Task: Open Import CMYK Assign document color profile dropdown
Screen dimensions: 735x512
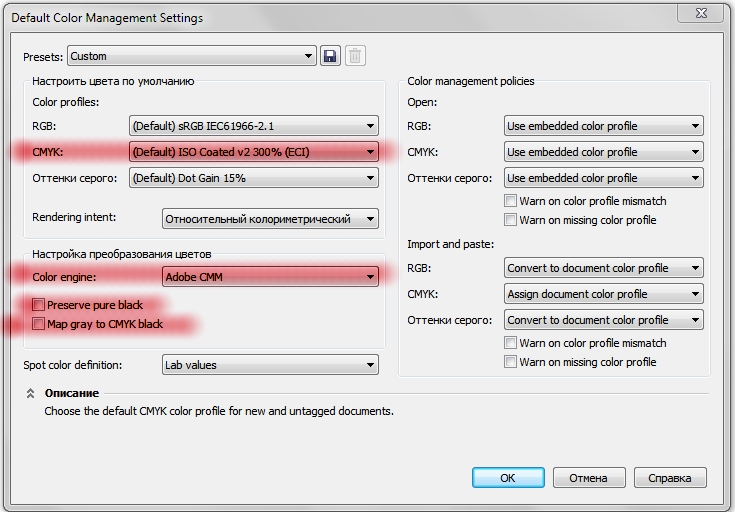Action: (604, 294)
